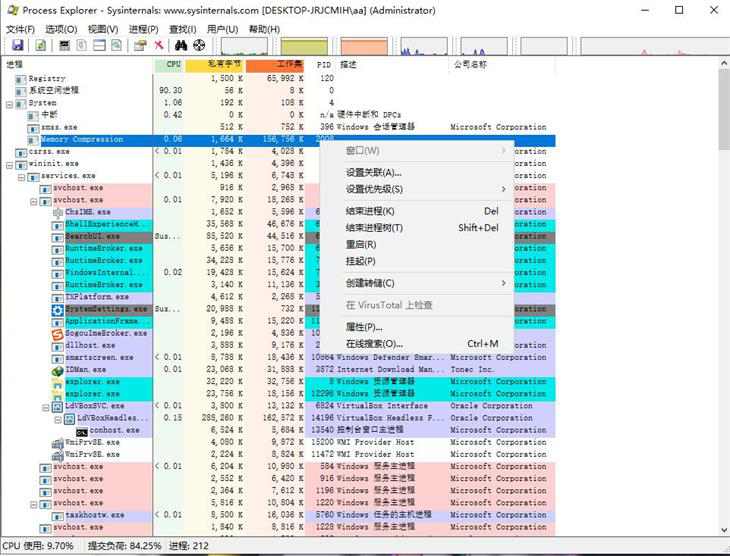This screenshot has height=556, width=730.
Task: Choose 结束进程树(T) in the context menu
Action: pyautogui.click(x=417, y=228)
